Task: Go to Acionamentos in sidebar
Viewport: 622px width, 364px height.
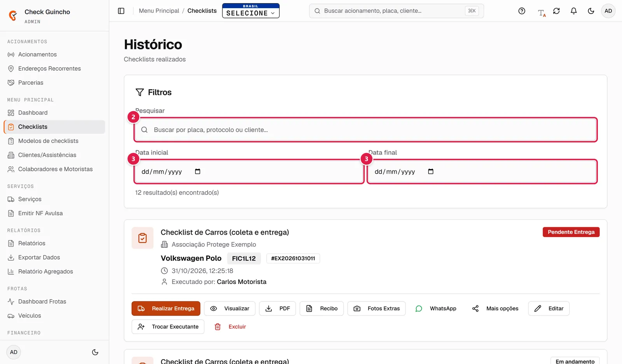Action: [x=54, y=54]
